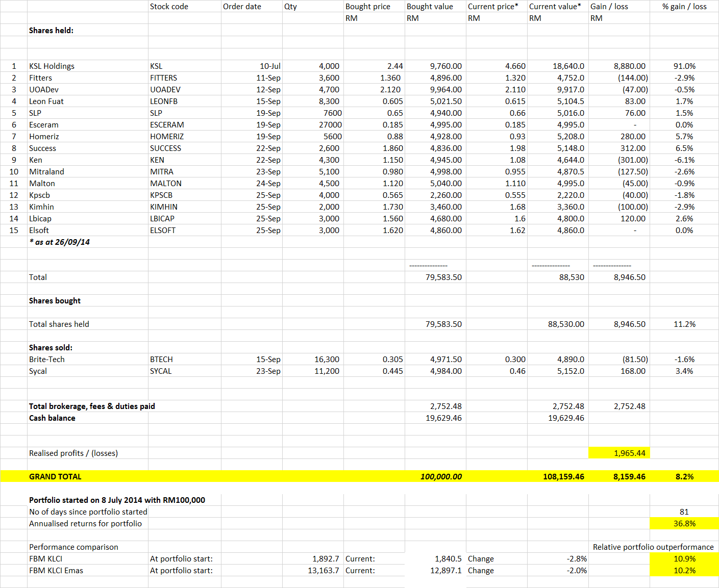The image size is (719, 588).
Task: Click the SYCAL stock code cell
Action: click(x=184, y=371)
